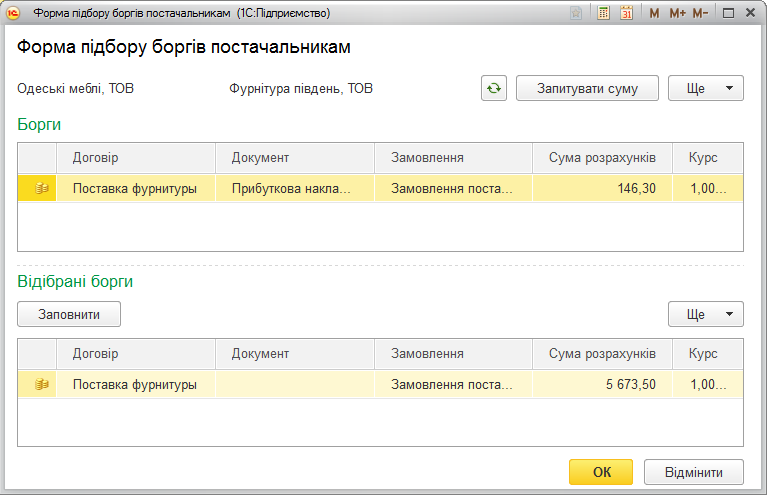Close the form window

(x=750, y=13)
